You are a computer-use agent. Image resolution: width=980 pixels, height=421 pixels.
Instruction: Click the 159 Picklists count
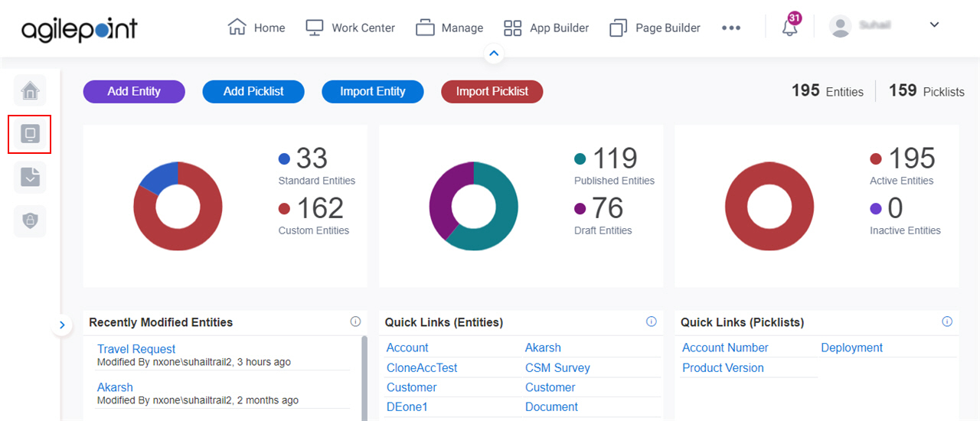pos(926,91)
